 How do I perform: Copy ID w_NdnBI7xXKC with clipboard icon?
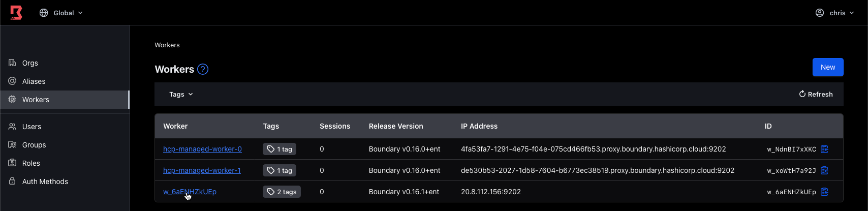tap(824, 149)
